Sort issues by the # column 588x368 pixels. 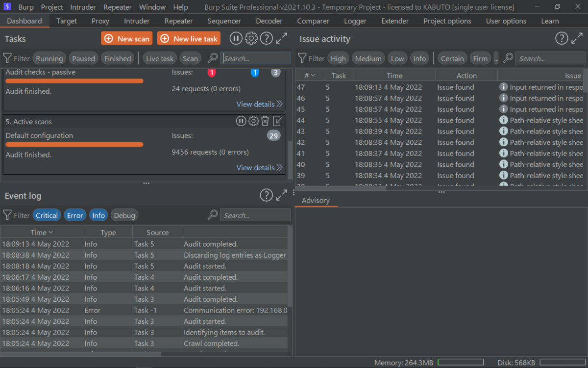pyautogui.click(x=310, y=76)
